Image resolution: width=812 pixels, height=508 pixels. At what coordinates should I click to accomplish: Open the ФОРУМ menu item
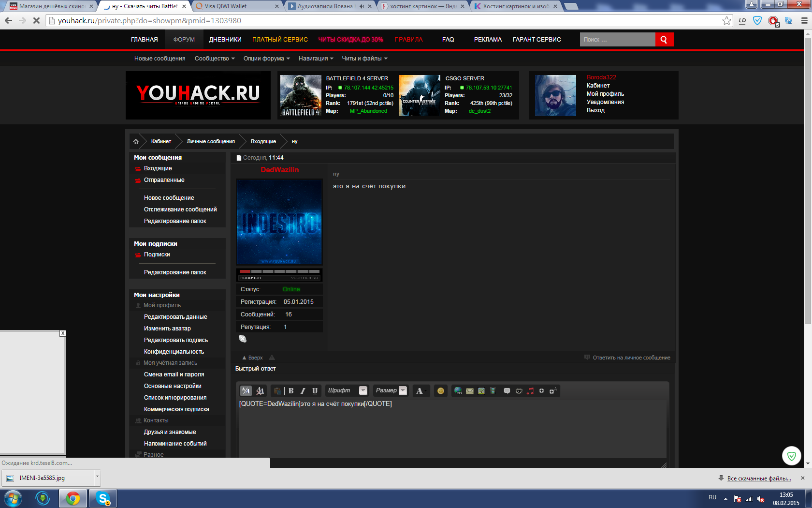[x=184, y=40]
